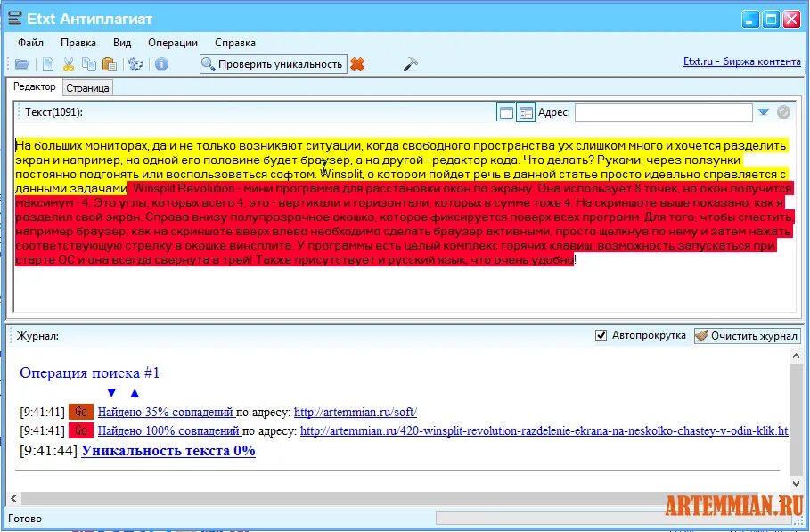Cut text using the scissors icon

(x=69, y=64)
